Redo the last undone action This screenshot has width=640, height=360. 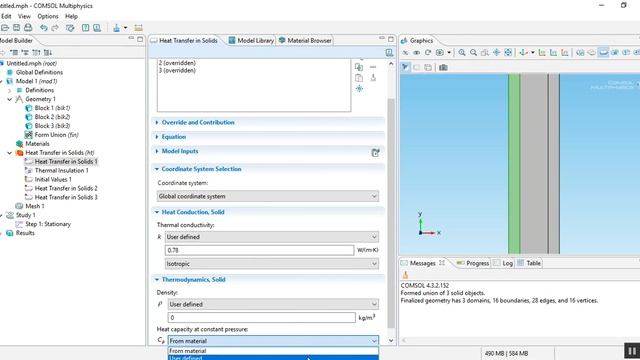pyautogui.click(x=55, y=28)
